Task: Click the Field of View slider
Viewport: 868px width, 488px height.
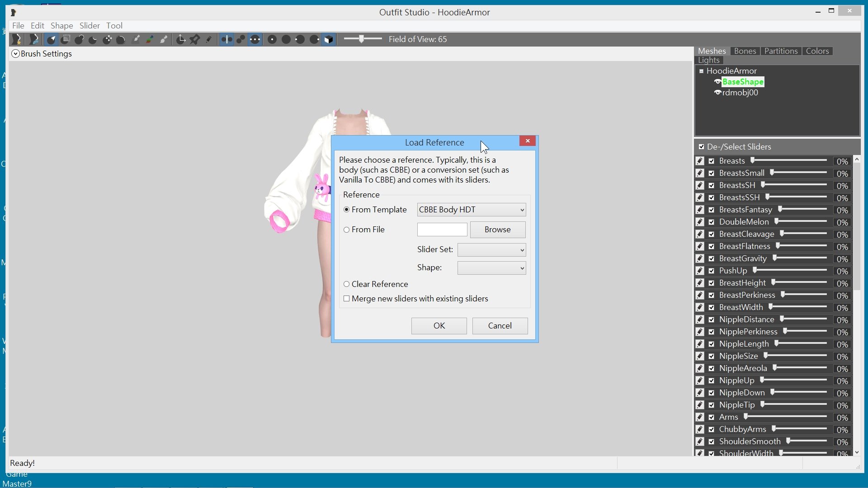Action: point(363,39)
